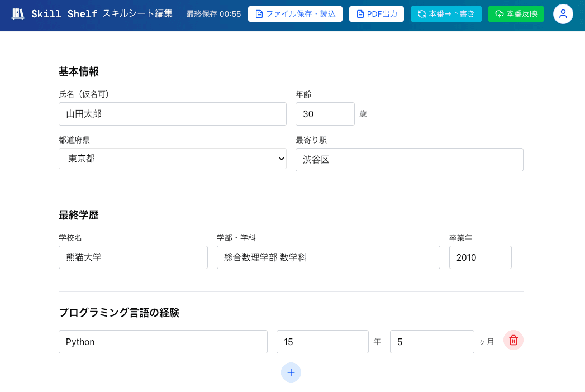585x392 pixels.
Task: Click the 学校名 label text
Action: (x=70, y=238)
